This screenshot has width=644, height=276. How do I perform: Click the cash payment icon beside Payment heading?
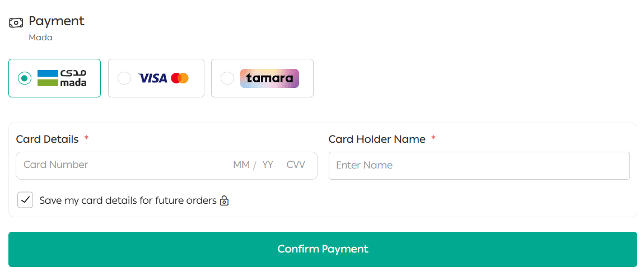point(16,22)
